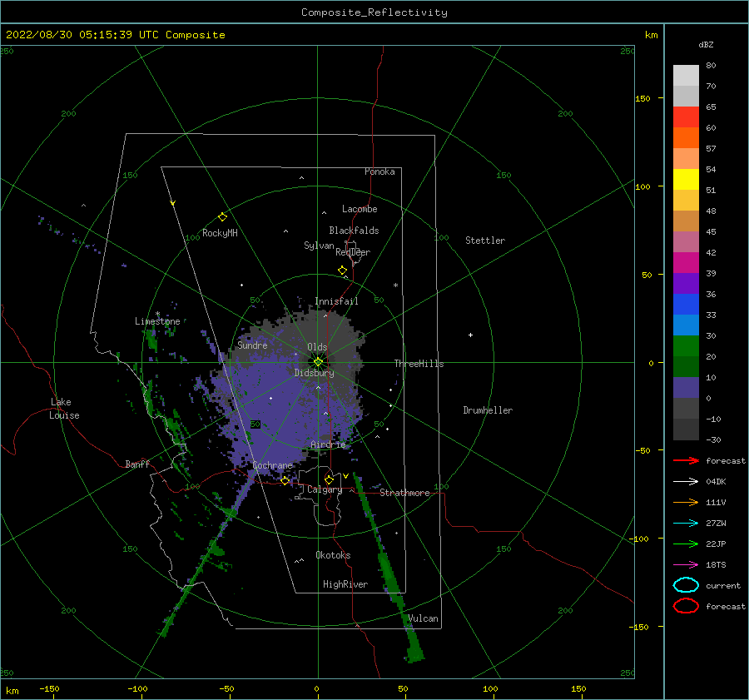The width and height of the screenshot is (749, 700).
Task: Pick the blue swatch between 36 and 33
Action: point(686,305)
